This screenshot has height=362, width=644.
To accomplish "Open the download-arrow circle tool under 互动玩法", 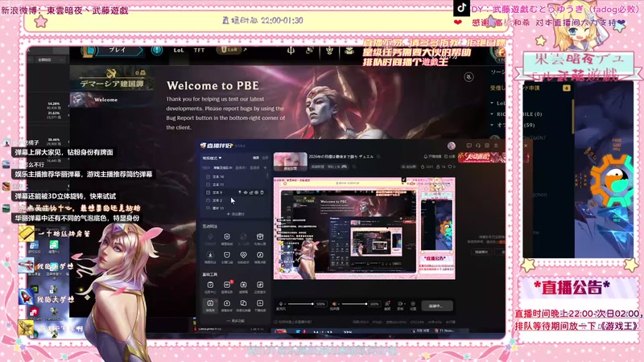I will 210,257.
